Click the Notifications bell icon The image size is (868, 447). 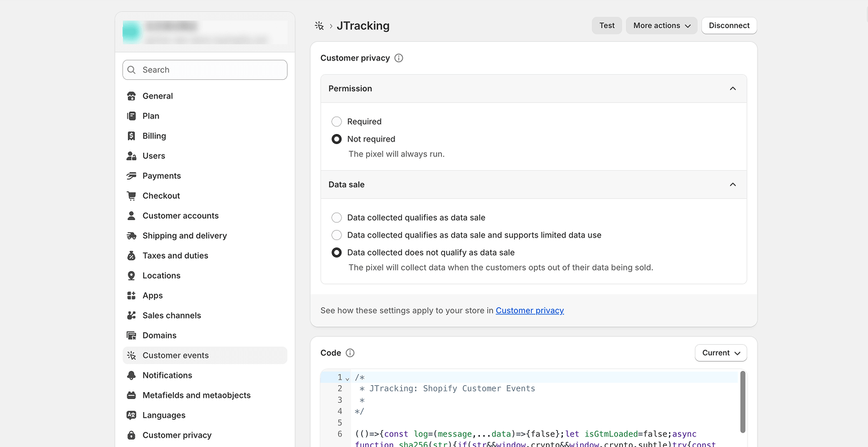click(131, 375)
